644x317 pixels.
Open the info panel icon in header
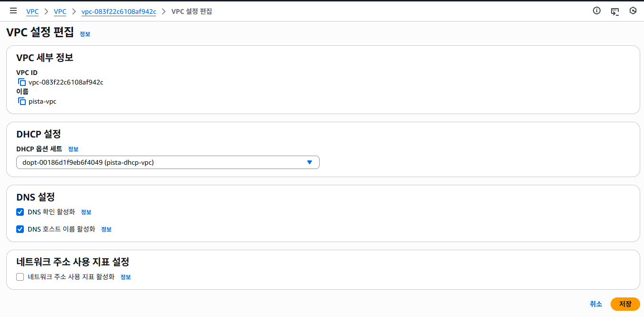click(x=597, y=11)
